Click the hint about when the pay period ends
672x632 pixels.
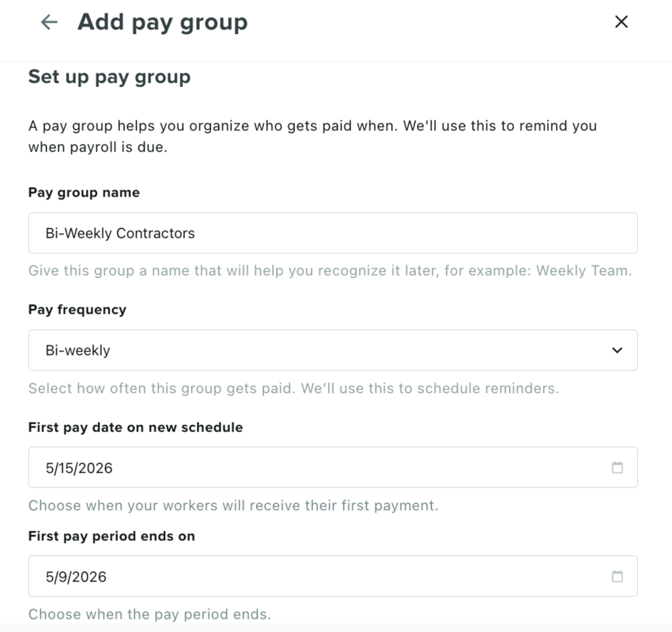click(x=149, y=615)
